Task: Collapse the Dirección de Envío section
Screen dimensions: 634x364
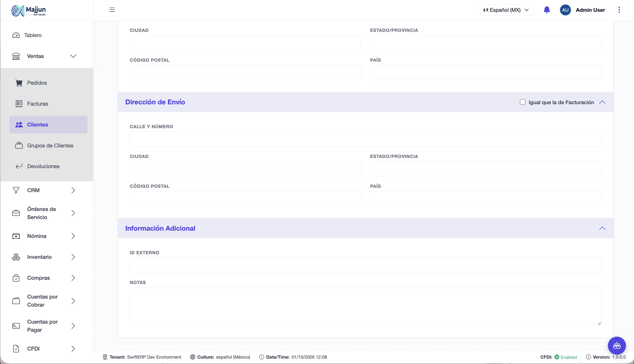Action: 602,102
